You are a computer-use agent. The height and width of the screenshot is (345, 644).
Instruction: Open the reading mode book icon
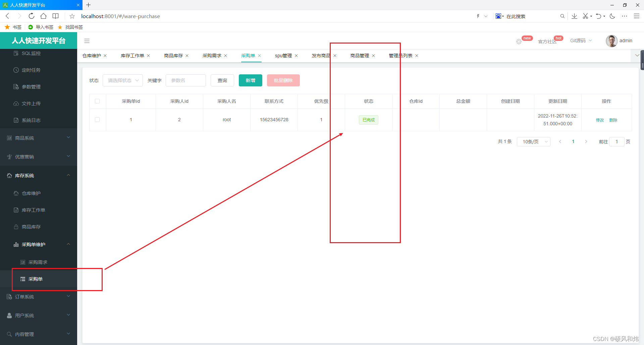tap(56, 16)
